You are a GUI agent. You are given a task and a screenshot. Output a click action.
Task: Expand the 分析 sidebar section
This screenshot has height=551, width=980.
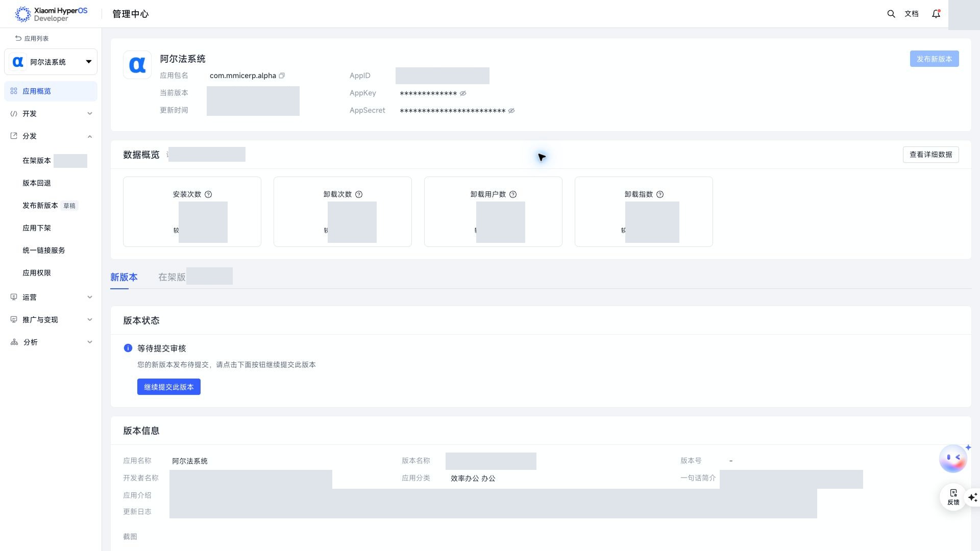(x=51, y=342)
